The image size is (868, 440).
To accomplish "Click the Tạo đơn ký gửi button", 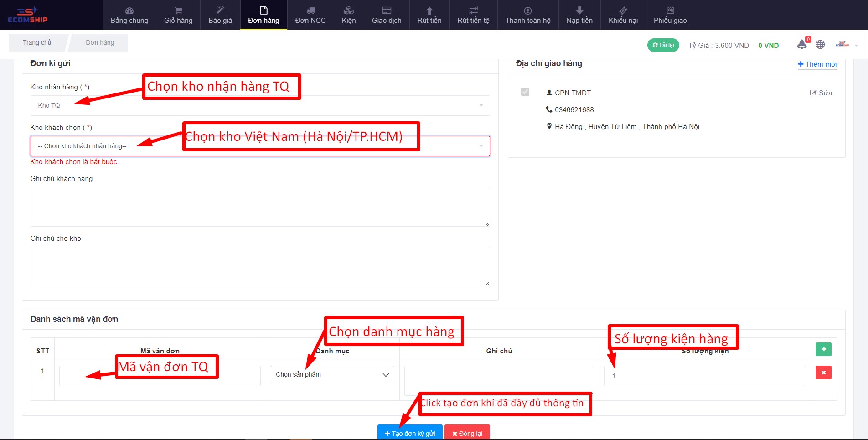I will (x=410, y=433).
